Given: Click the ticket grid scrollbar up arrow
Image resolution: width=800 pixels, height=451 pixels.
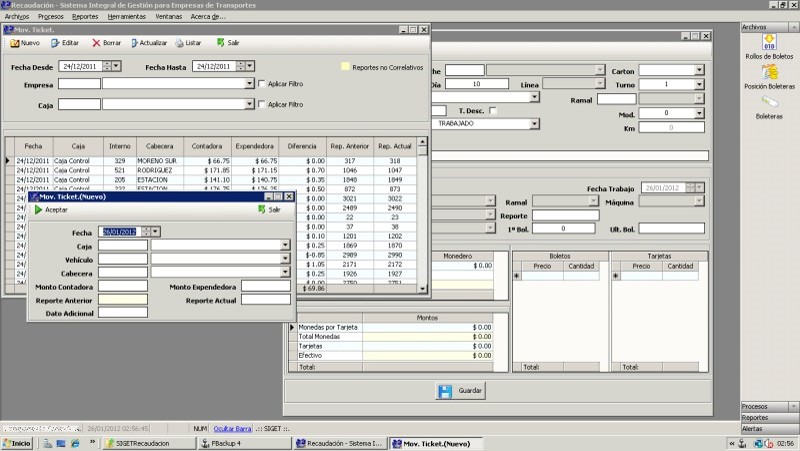Looking at the screenshot, I should tap(422, 141).
